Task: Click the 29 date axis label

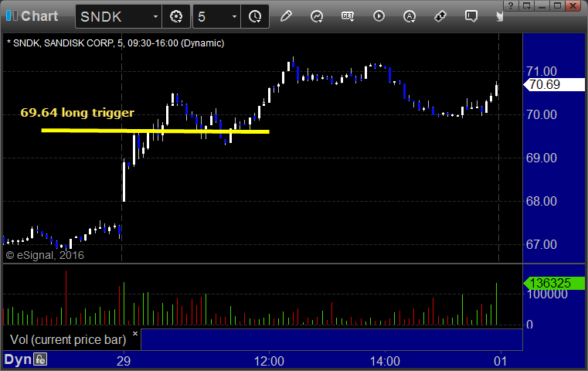Action: 124,361
